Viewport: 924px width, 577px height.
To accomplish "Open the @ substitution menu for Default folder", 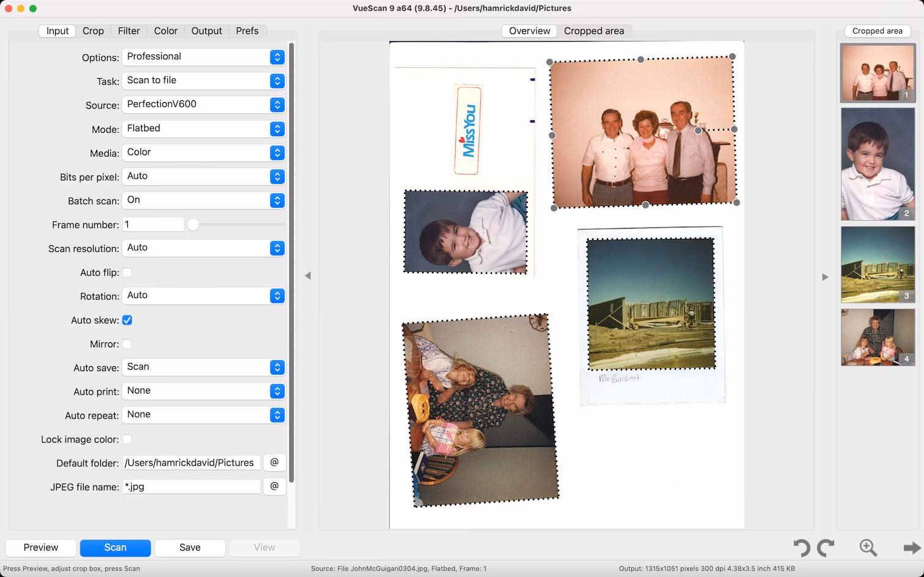I will [274, 463].
